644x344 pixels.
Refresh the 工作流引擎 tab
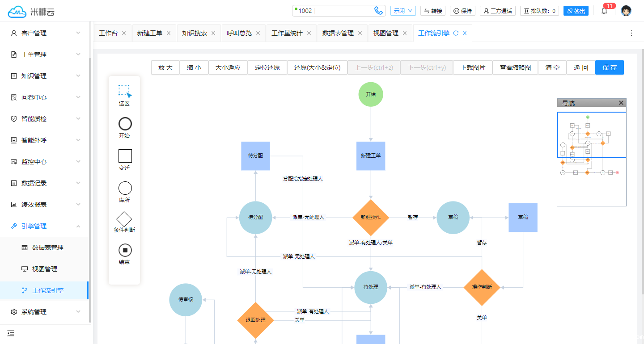click(x=456, y=33)
